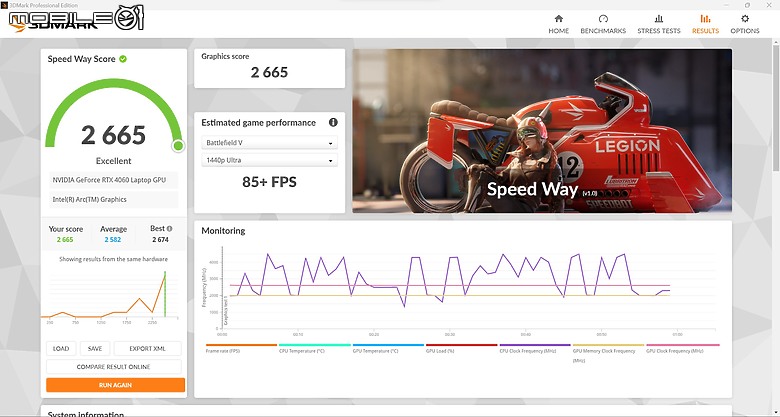The width and height of the screenshot is (780, 417).
Task: Open the 1440p Ultra resolution dropdown
Action: tap(269, 160)
